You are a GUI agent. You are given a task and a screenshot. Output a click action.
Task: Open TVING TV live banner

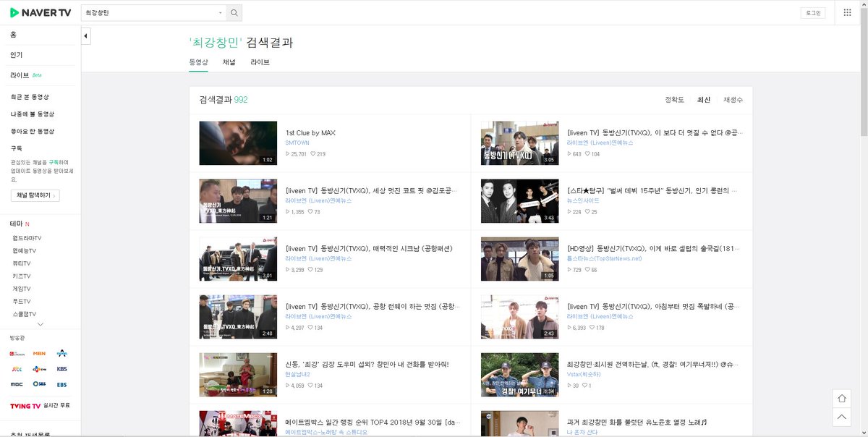(40, 406)
